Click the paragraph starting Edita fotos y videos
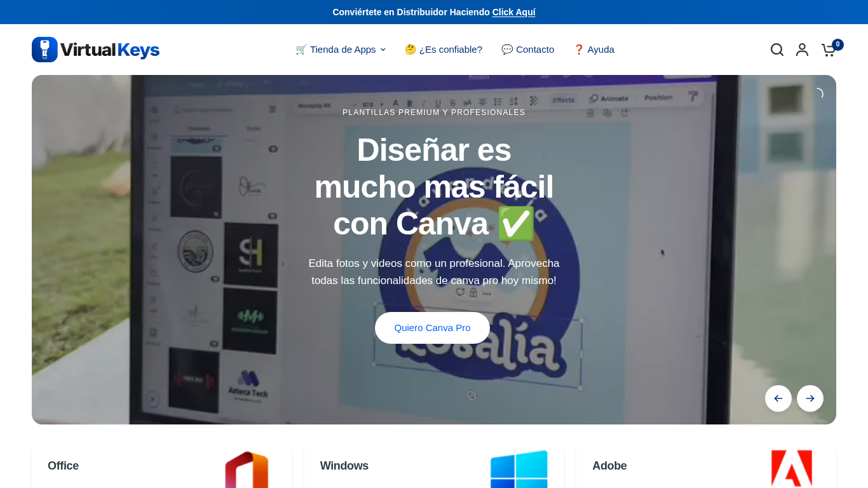This screenshot has width=868, height=488. point(434,272)
